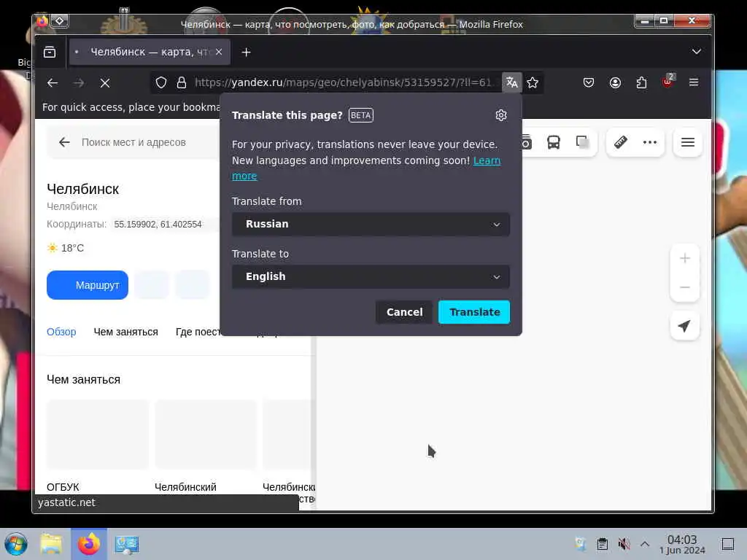Viewport: 747px width, 560px height.
Task: Click the Маршрут route button
Action: click(x=88, y=285)
